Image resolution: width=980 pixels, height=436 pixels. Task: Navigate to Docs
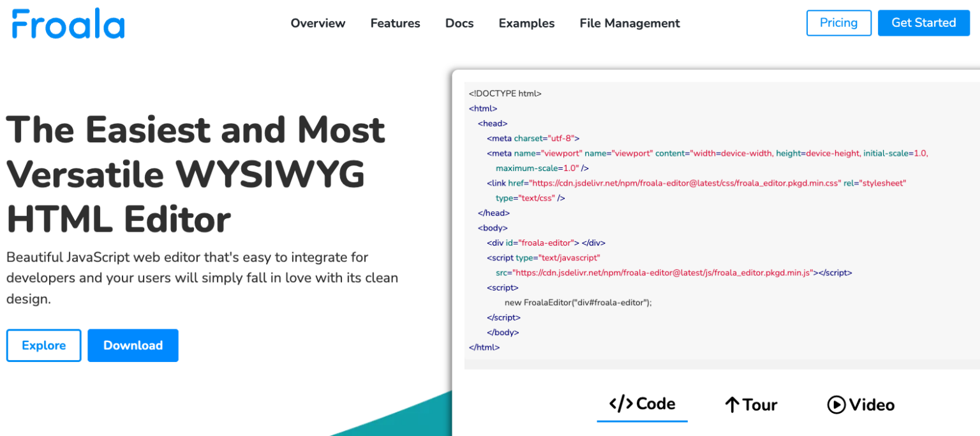coord(459,23)
